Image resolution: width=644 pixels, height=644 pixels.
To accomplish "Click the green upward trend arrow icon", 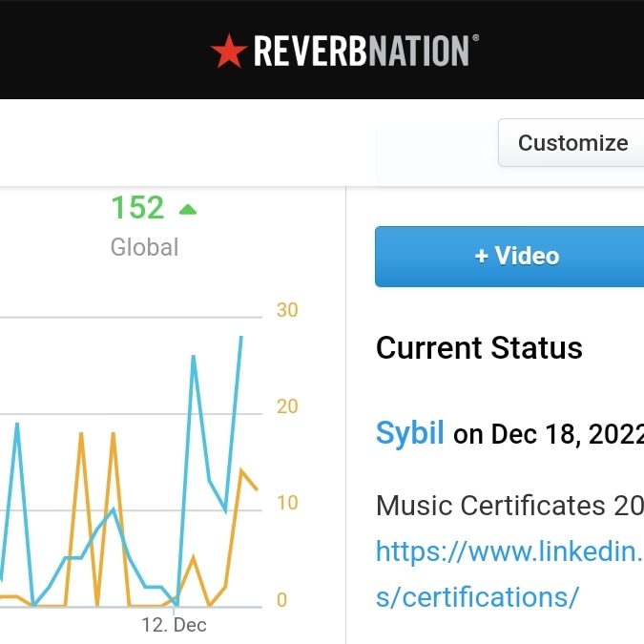I will (x=188, y=210).
